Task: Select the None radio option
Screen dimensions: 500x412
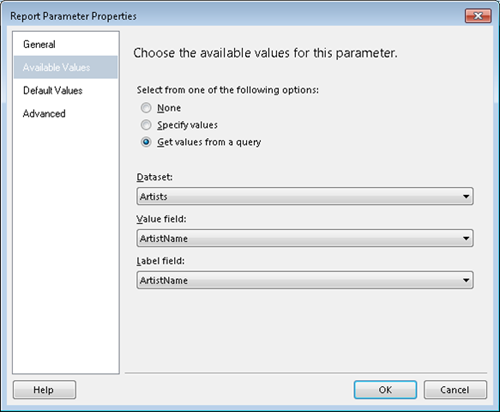Action: pyautogui.click(x=146, y=108)
